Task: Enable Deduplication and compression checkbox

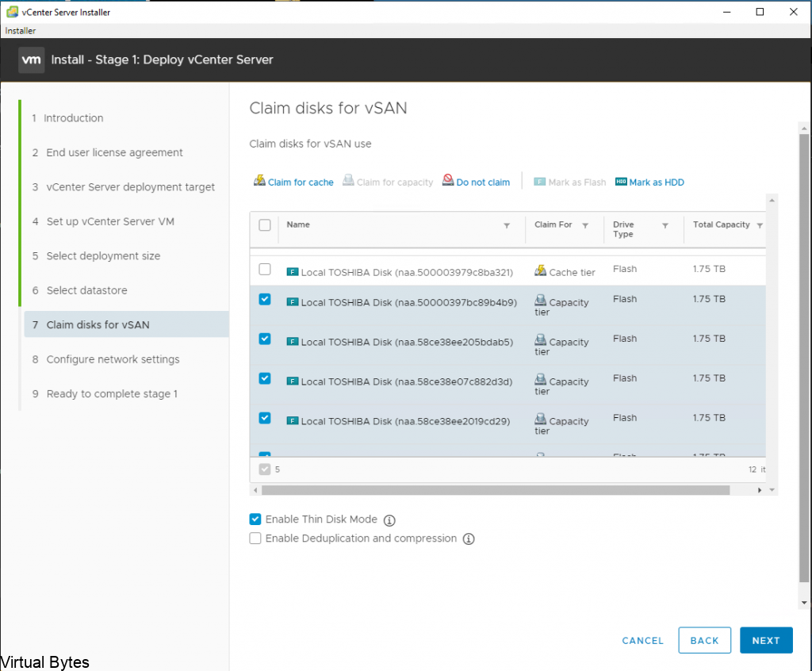Action: [x=255, y=539]
